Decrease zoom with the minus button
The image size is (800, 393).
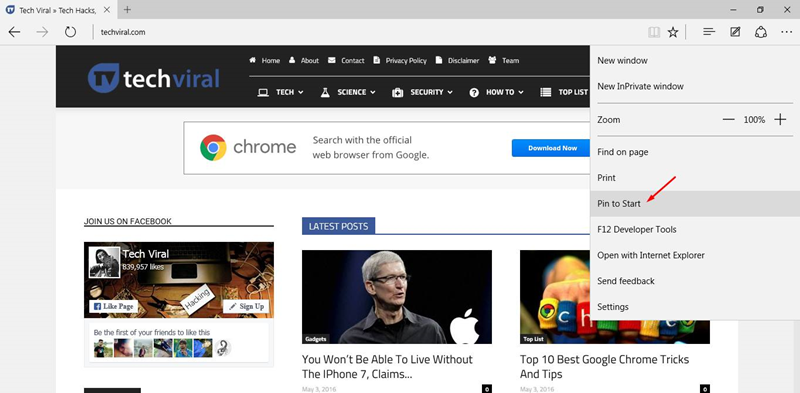pos(729,120)
